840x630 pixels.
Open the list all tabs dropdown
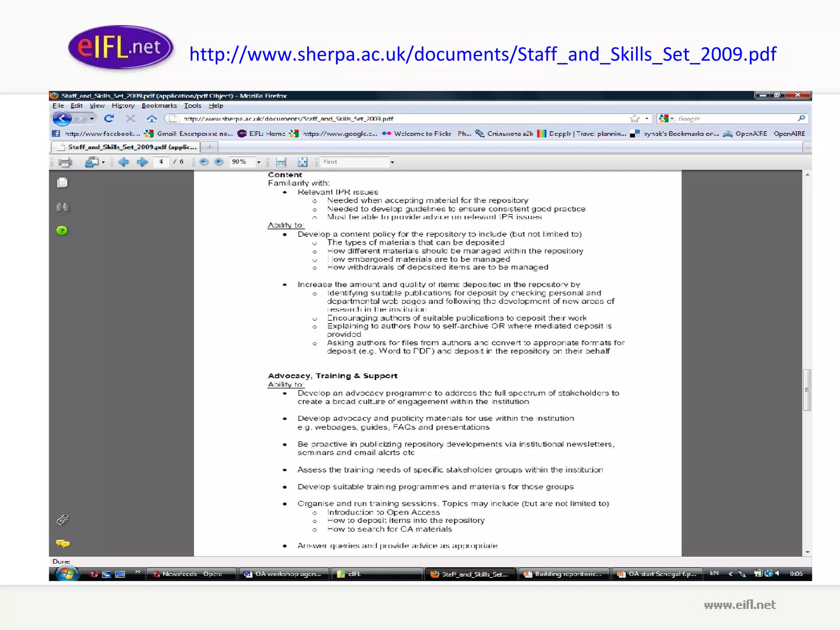[x=807, y=147]
